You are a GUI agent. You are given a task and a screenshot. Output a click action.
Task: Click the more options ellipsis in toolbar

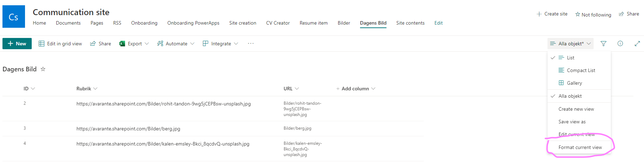(250, 44)
